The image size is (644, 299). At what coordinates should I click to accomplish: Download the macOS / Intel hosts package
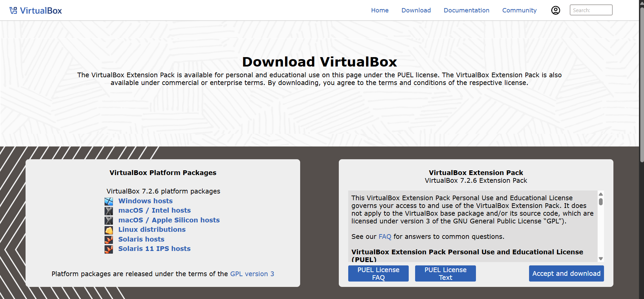[x=155, y=210]
